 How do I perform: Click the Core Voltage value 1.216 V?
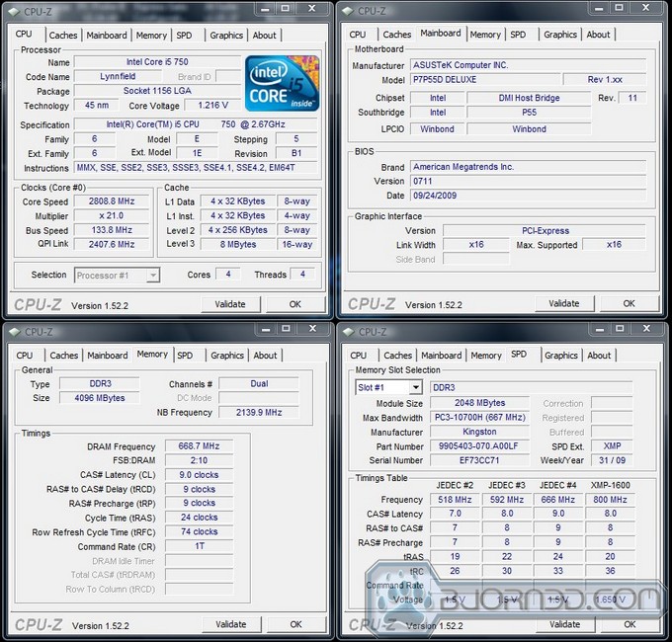coord(213,106)
